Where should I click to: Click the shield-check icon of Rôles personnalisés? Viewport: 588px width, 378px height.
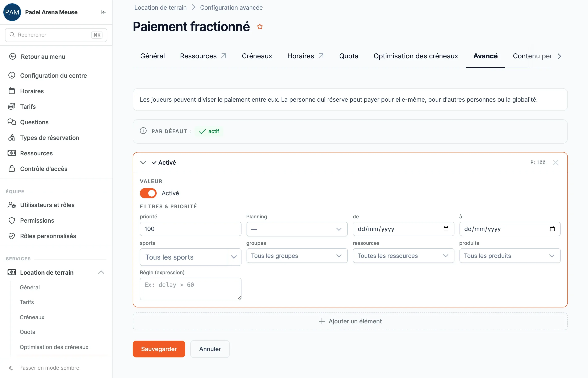(12, 236)
